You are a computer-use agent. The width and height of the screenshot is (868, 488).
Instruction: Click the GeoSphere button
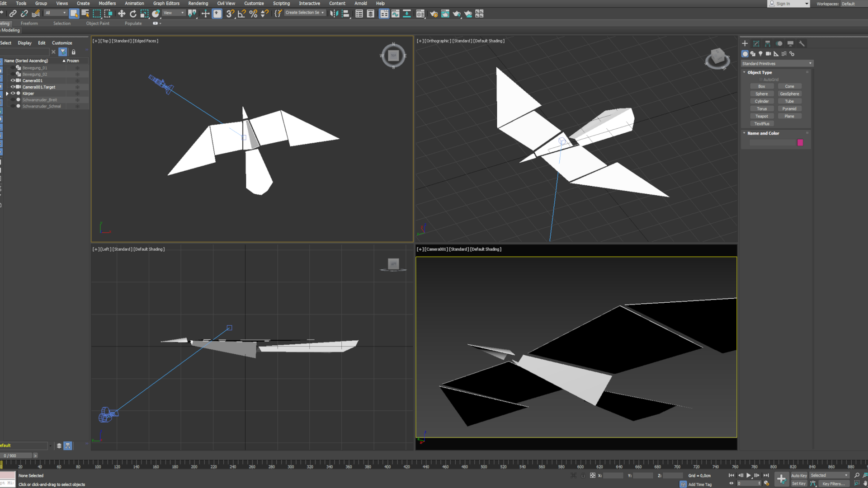click(789, 94)
